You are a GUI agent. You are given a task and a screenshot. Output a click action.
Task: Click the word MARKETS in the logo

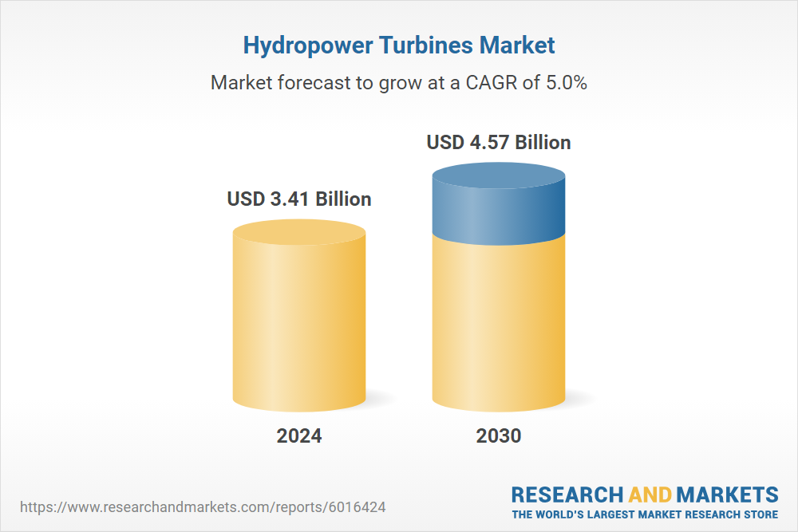(727, 495)
